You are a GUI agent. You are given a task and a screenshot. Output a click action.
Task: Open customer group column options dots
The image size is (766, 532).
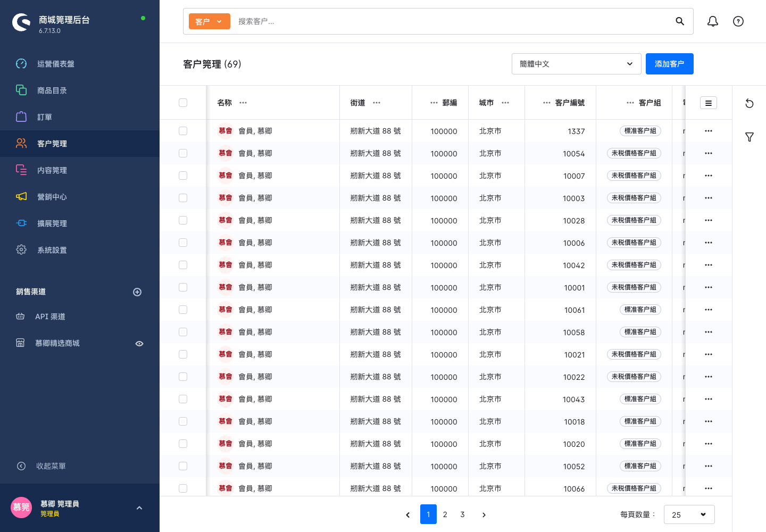[x=630, y=103]
